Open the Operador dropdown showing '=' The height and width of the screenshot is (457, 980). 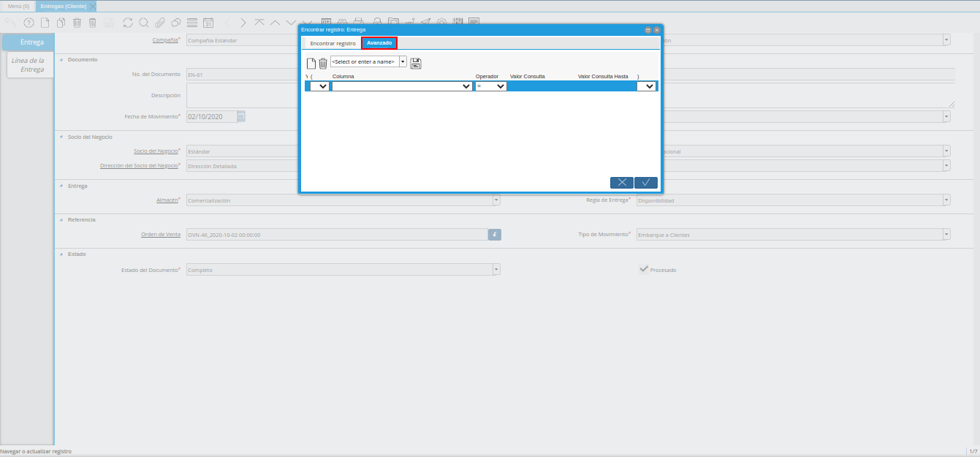[x=490, y=86]
